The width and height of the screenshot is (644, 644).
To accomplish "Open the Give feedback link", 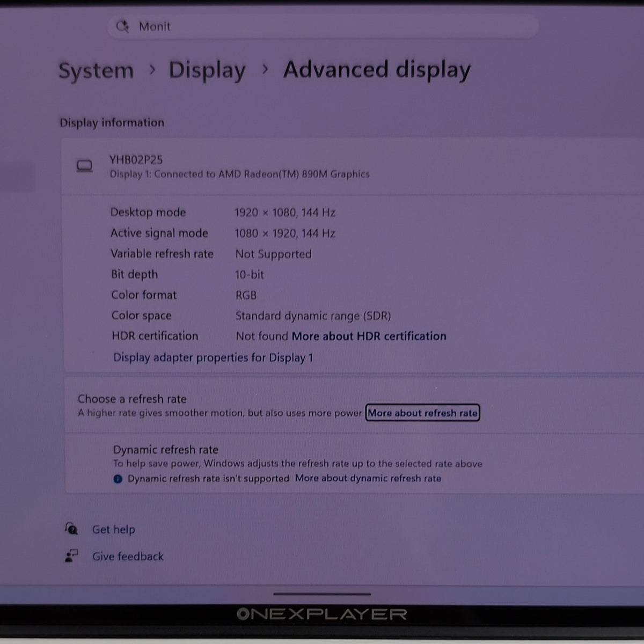I will point(128,557).
